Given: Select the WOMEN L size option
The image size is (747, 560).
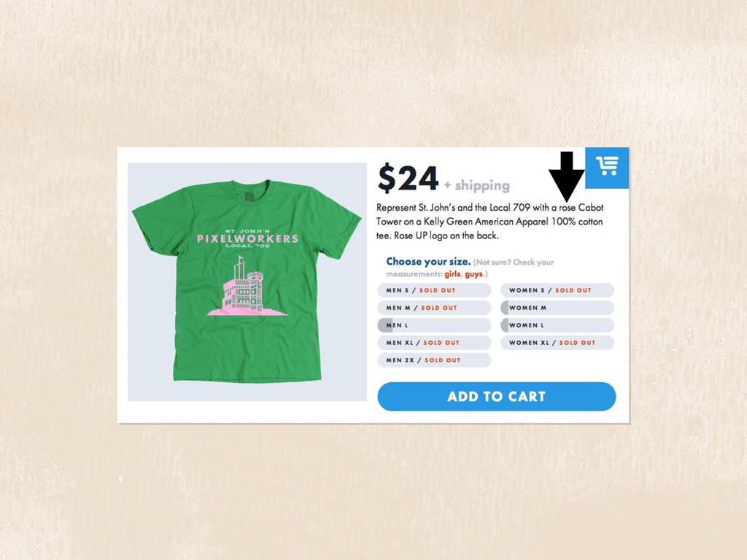Looking at the screenshot, I should pyautogui.click(x=557, y=325).
